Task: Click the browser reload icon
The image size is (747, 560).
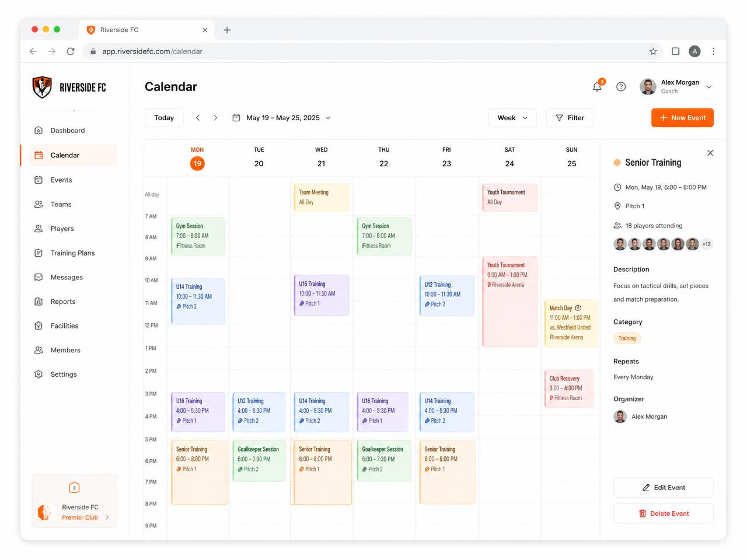Action: [71, 51]
